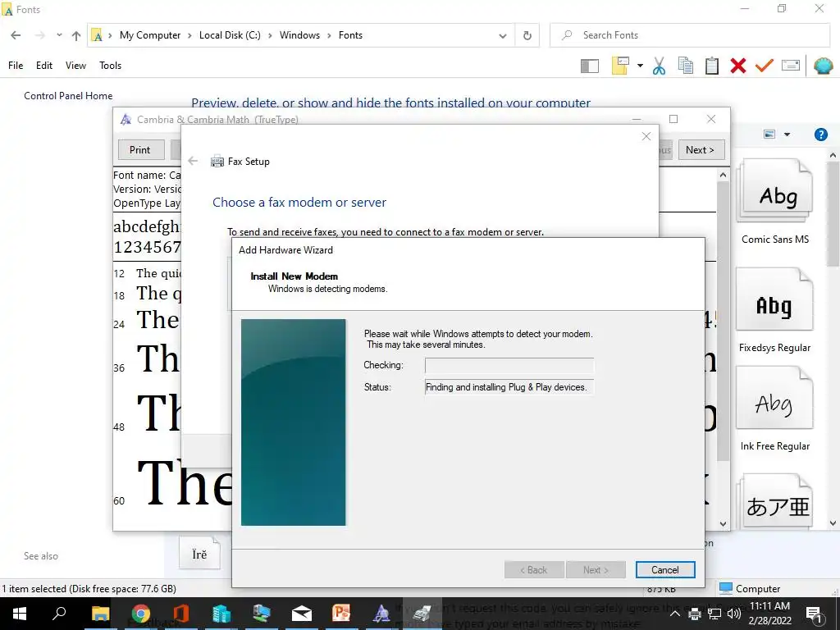Viewport: 840px width, 630px height.
Task: Select the Japanese character font thumbnail
Action: [x=774, y=501]
